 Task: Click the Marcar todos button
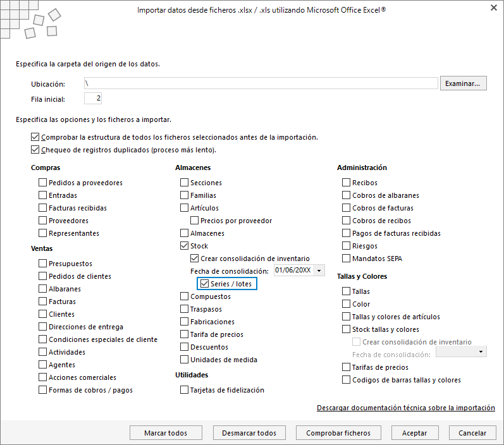click(166, 433)
